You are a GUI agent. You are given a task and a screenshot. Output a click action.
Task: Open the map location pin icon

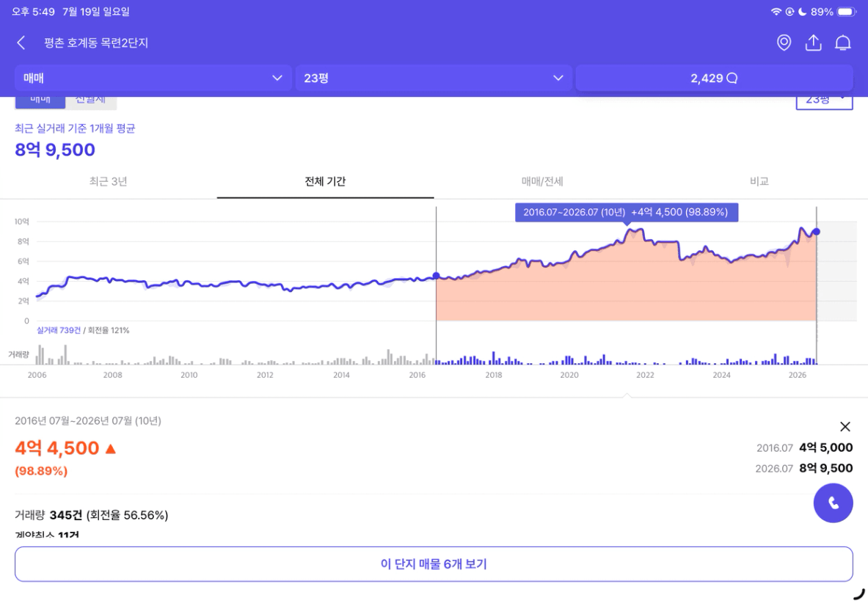[784, 43]
